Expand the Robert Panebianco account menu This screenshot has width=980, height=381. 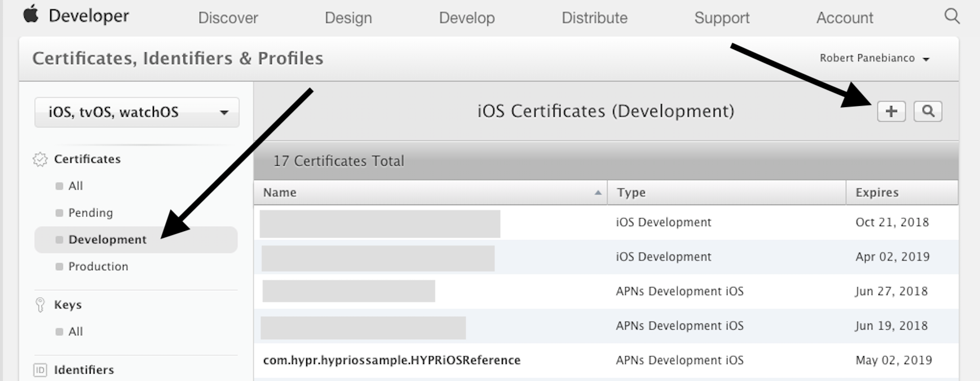(874, 59)
